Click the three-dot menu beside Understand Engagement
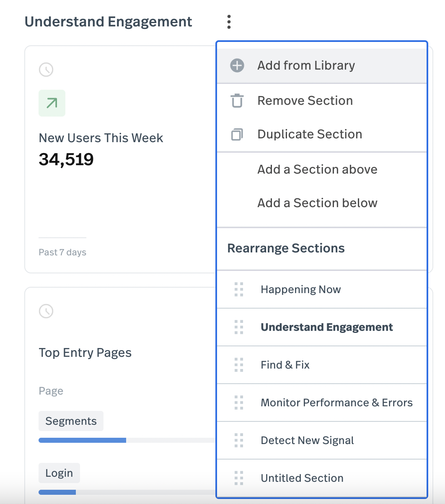The width and height of the screenshot is (445, 504). pyautogui.click(x=229, y=22)
